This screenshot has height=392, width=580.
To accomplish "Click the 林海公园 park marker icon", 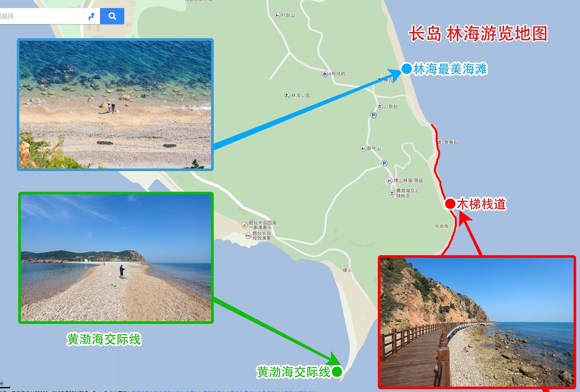I will point(287,95).
